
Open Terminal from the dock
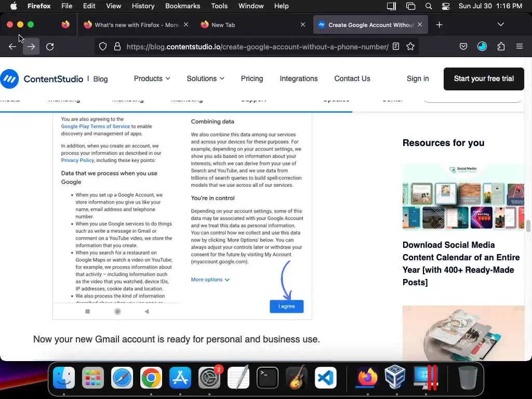coord(268,378)
